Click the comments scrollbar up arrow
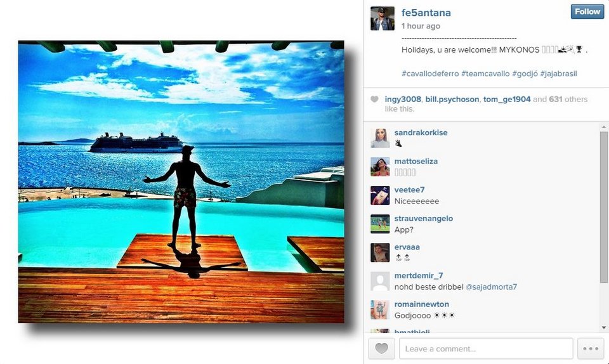 coord(603,127)
